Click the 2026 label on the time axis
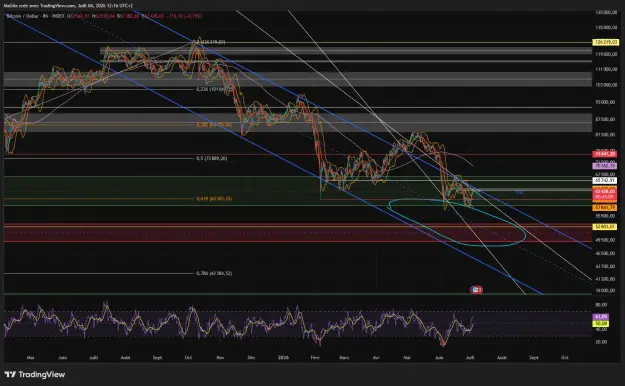Image resolution: width=625 pixels, height=386 pixels. coord(283,358)
